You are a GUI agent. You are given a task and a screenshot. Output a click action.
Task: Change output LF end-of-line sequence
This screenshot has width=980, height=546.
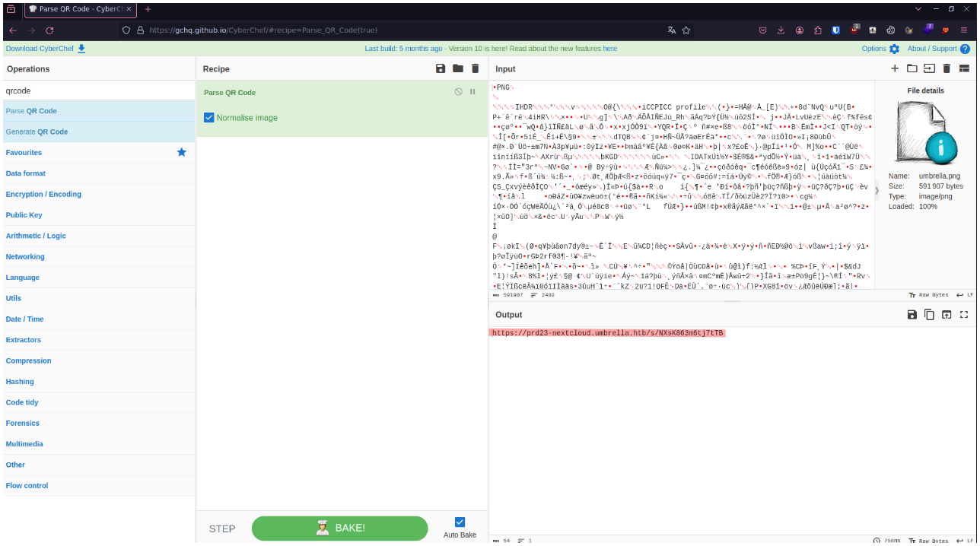(x=965, y=541)
